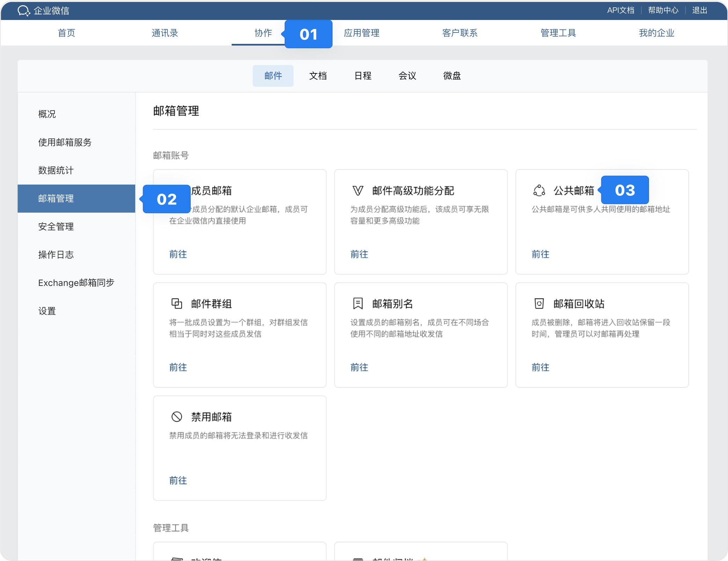This screenshot has width=728, height=561.
Task: Go to 通讯录 in top navigation
Action: tap(165, 33)
